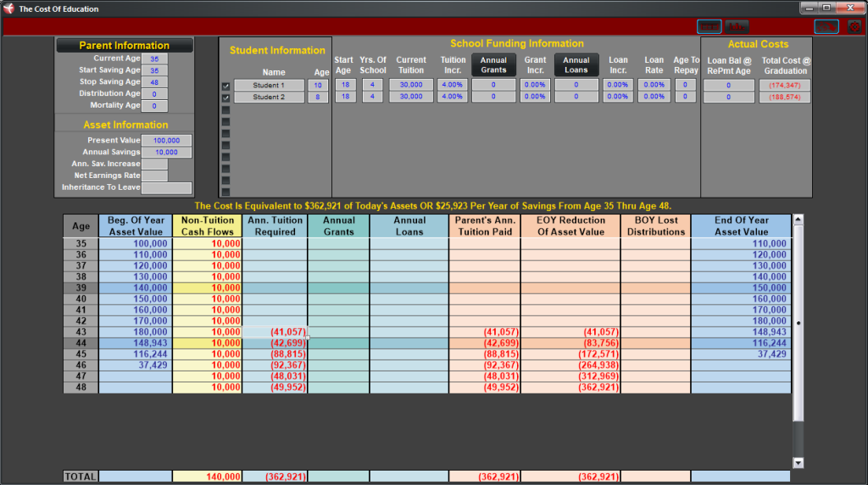Click the BOY Lost Distributions column header
Screen dimensions: 868x485
[x=656, y=226]
